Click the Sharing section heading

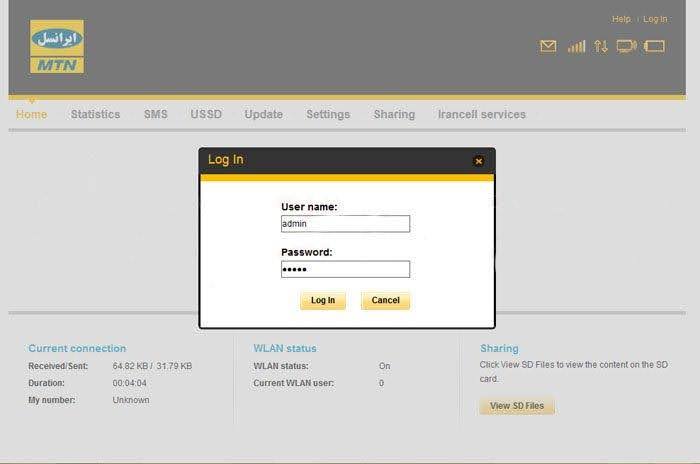click(499, 348)
